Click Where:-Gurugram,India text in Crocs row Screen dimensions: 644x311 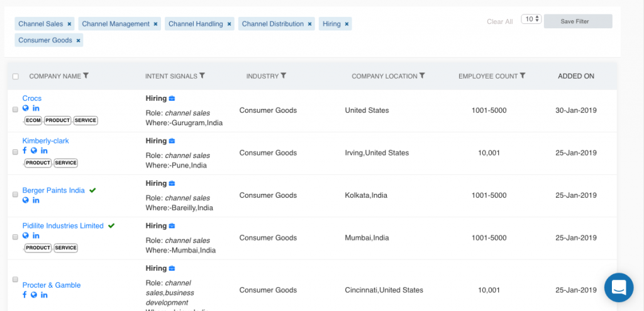184,123
